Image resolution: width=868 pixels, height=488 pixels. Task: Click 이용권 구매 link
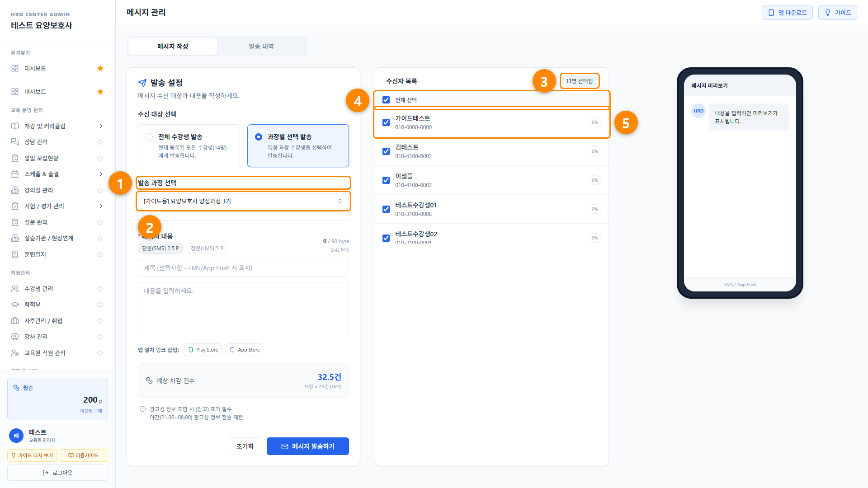pyautogui.click(x=91, y=411)
